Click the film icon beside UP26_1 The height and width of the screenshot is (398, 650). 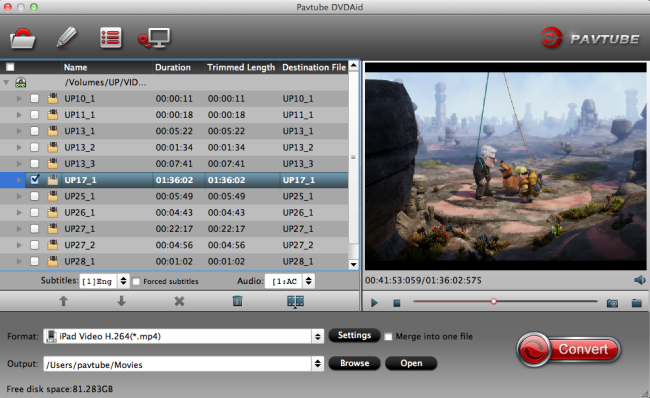coord(53,212)
